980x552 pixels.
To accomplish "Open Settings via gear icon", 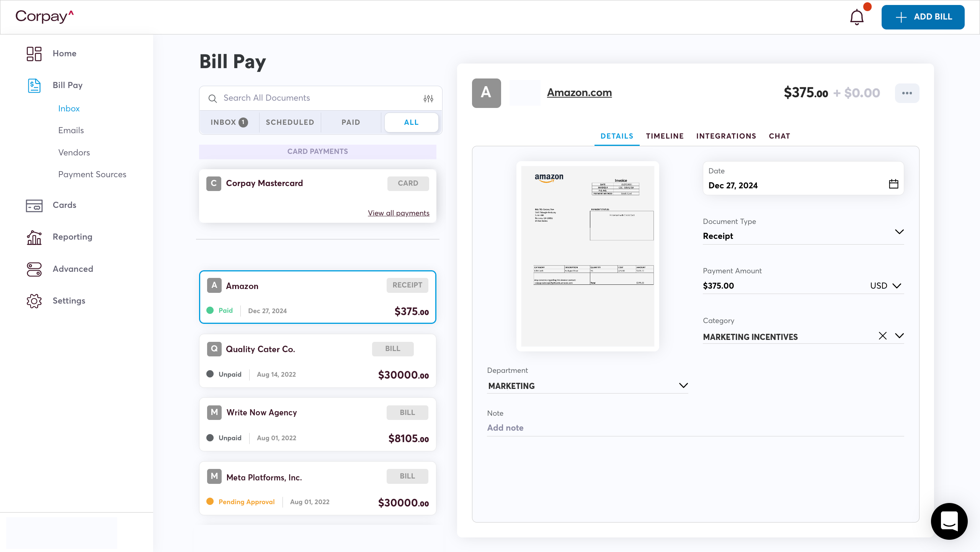I will pyautogui.click(x=34, y=301).
